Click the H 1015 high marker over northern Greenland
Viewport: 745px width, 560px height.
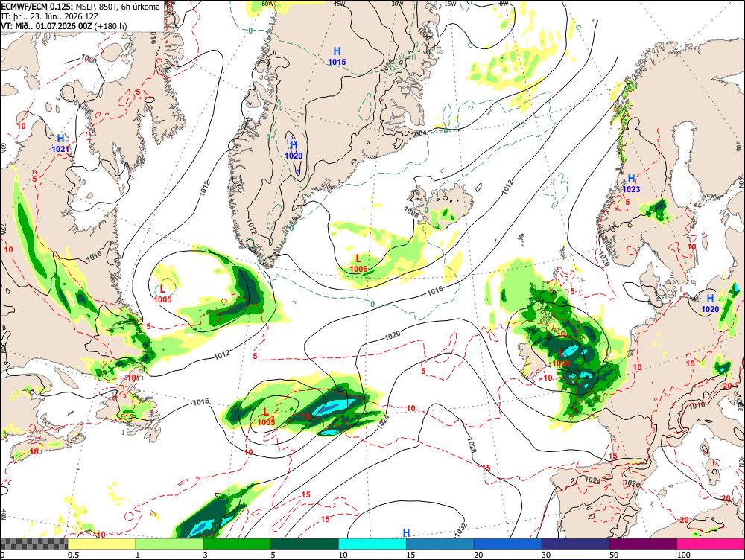point(337,56)
